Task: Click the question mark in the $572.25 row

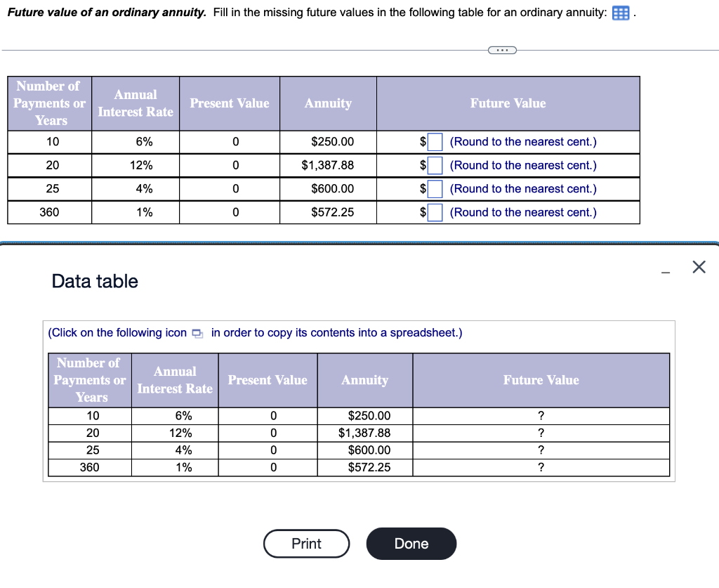Action: coord(541,467)
